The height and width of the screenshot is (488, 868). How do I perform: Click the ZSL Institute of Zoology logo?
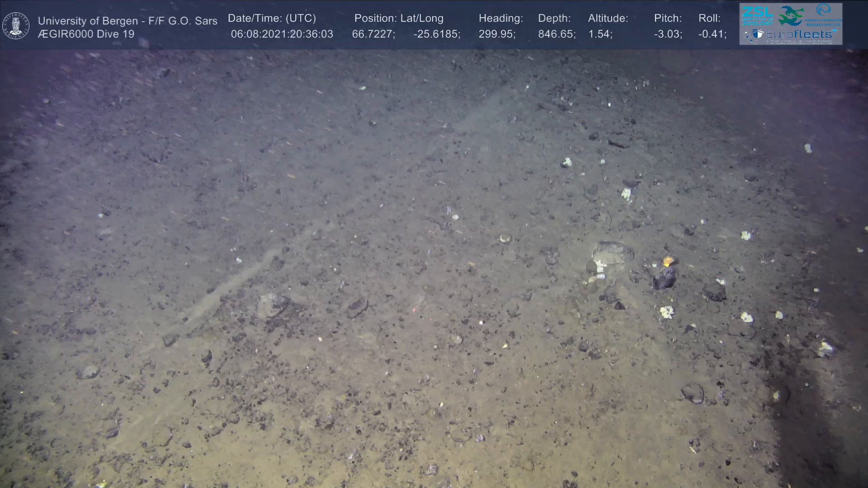pyautogui.click(x=757, y=15)
